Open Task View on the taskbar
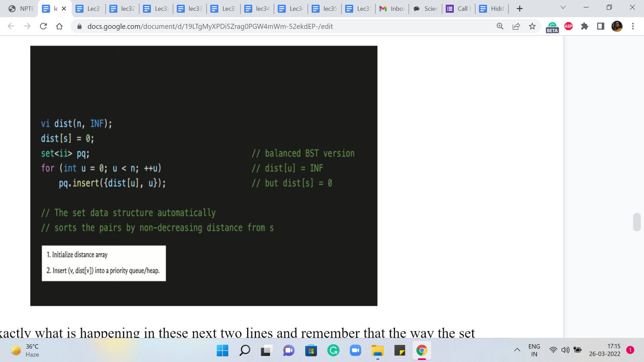The height and width of the screenshot is (362, 644). pyautogui.click(x=267, y=351)
